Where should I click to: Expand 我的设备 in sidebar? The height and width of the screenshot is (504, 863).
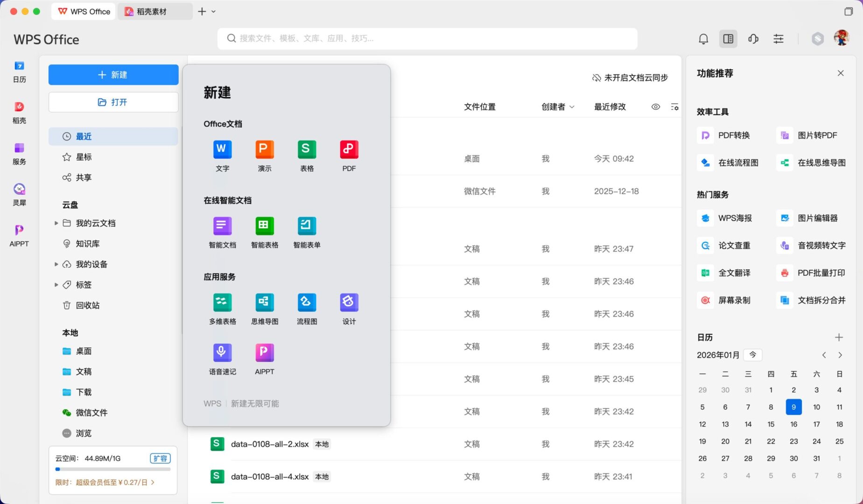tap(56, 264)
